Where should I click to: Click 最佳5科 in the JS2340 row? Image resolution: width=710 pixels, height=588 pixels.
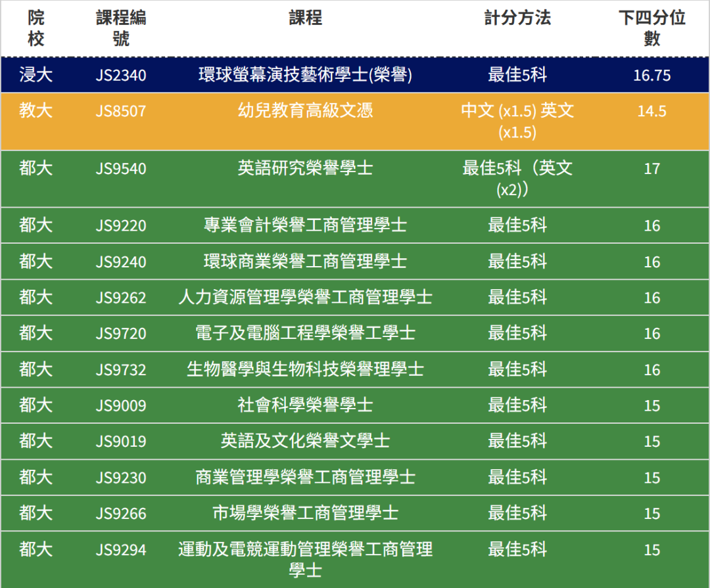[517, 75]
